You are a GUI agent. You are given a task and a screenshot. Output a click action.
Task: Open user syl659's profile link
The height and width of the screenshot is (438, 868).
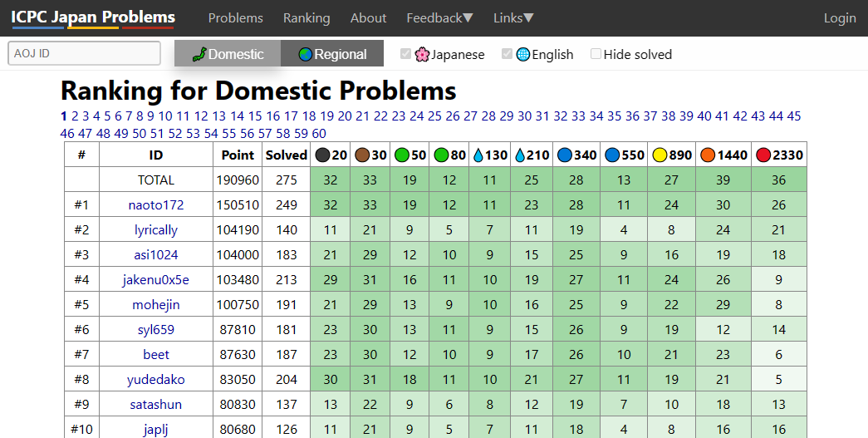156,329
